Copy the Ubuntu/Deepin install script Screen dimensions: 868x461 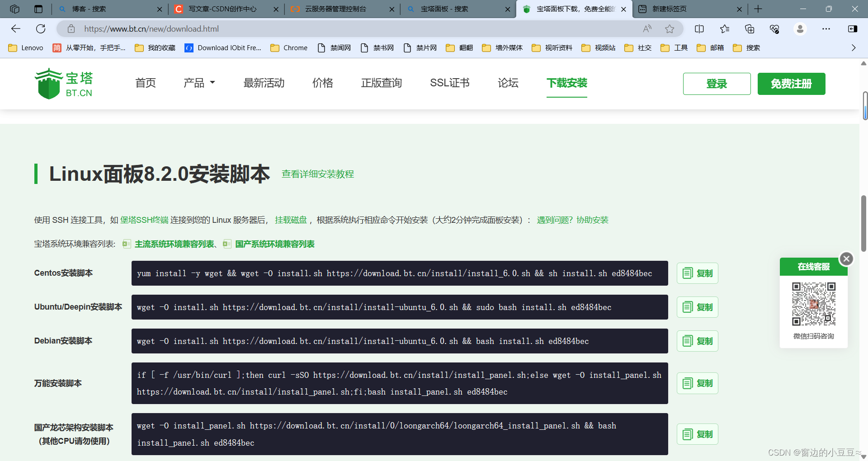pos(697,307)
